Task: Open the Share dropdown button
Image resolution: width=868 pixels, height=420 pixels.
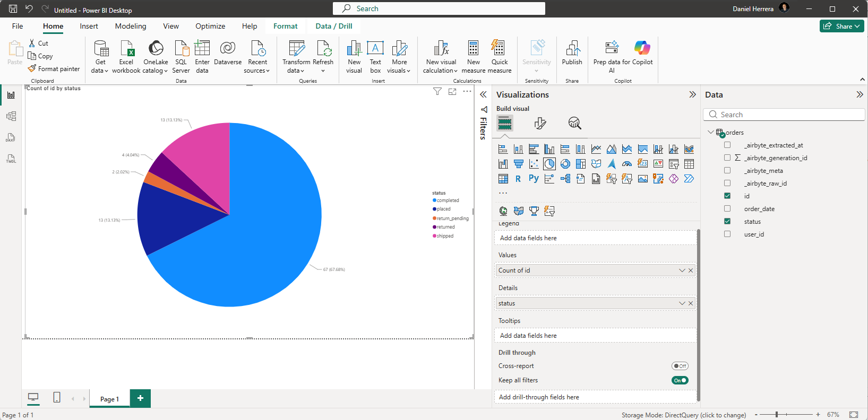Action: tap(842, 26)
